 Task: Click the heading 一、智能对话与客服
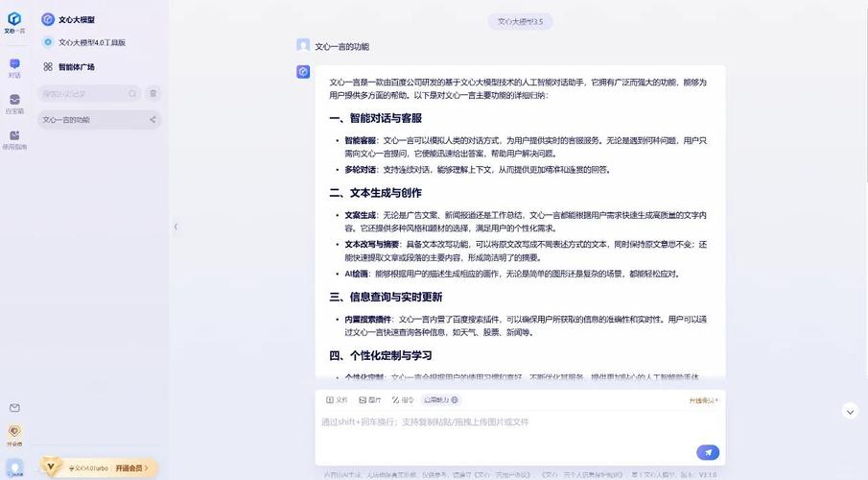(375, 118)
